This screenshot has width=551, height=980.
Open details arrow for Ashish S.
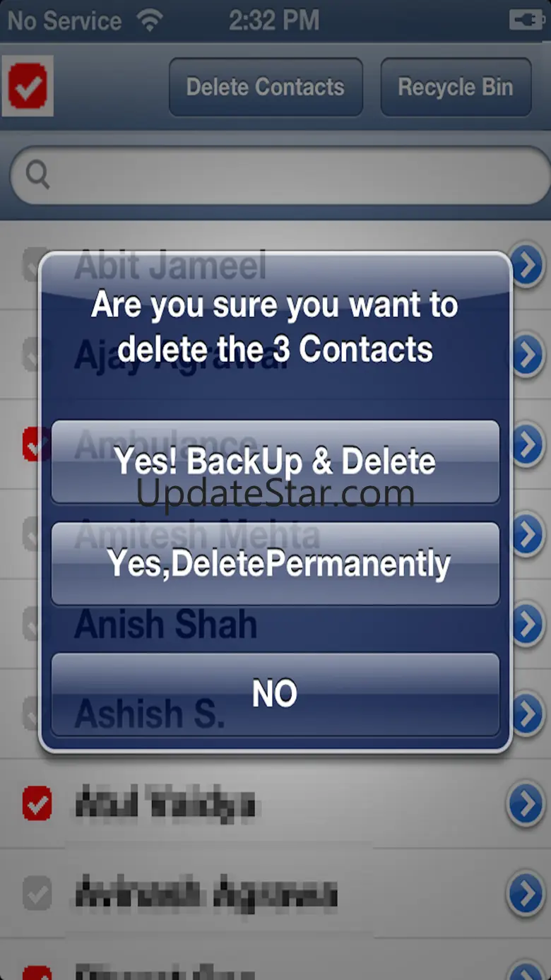click(x=527, y=714)
